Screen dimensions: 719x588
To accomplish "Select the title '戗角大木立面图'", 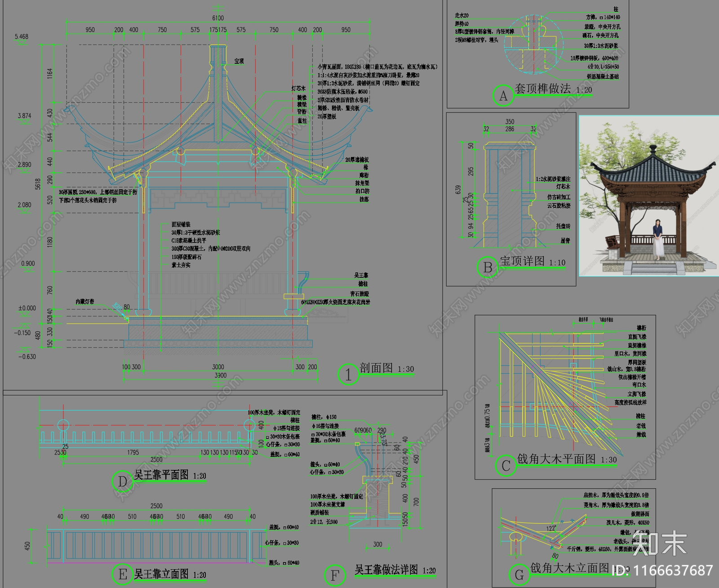I will (569, 568).
